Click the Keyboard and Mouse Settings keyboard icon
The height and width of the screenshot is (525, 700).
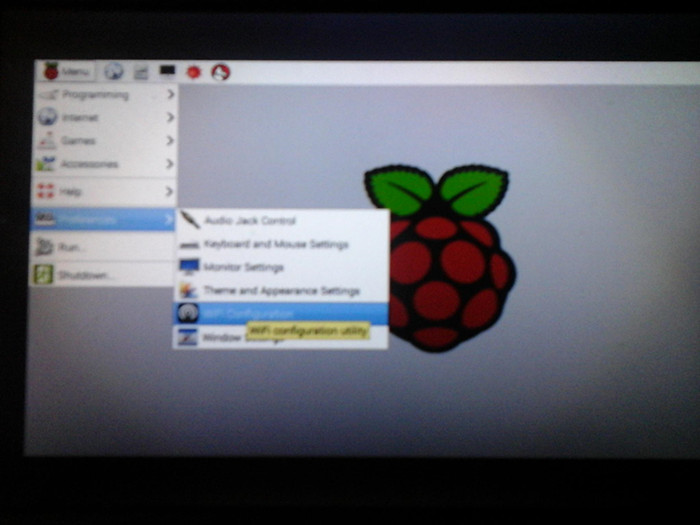(x=189, y=245)
